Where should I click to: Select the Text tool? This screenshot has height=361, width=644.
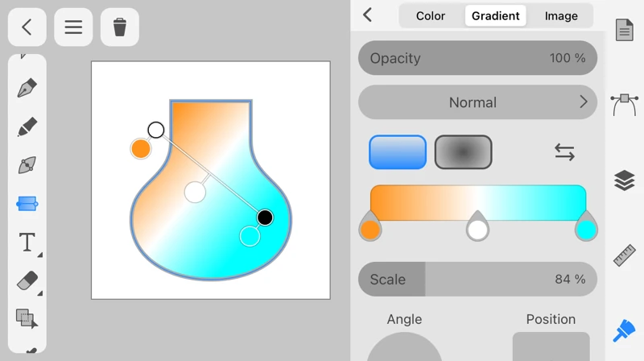[27, 242]
